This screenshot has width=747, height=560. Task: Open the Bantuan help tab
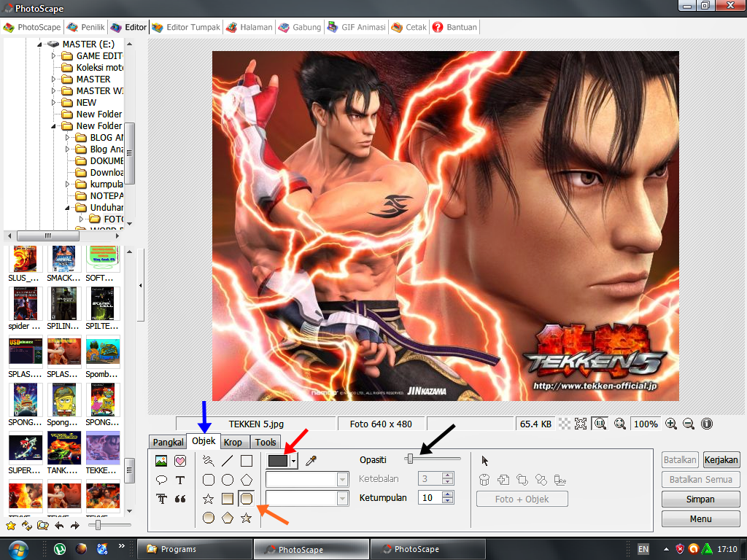(454, 27)
